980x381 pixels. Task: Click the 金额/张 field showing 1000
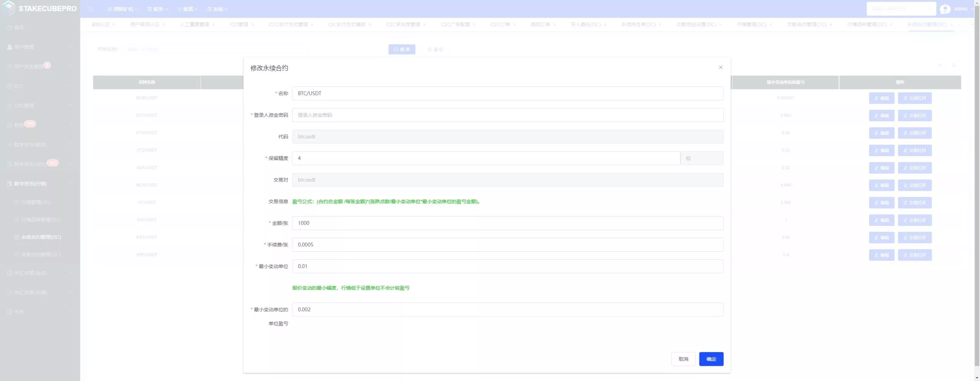[507, 223]
